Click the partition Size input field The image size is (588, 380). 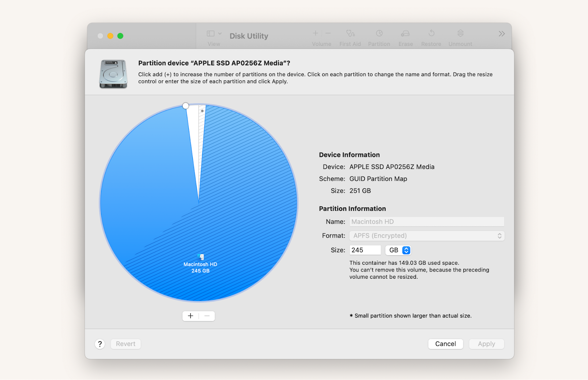pyautogui.click(x=365, y=250)
